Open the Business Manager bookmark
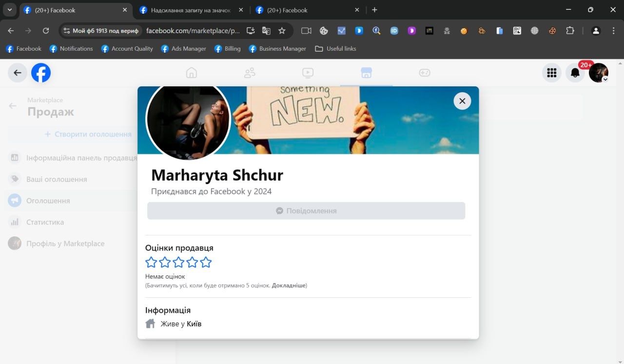The image size is (624, 364). 277,49
